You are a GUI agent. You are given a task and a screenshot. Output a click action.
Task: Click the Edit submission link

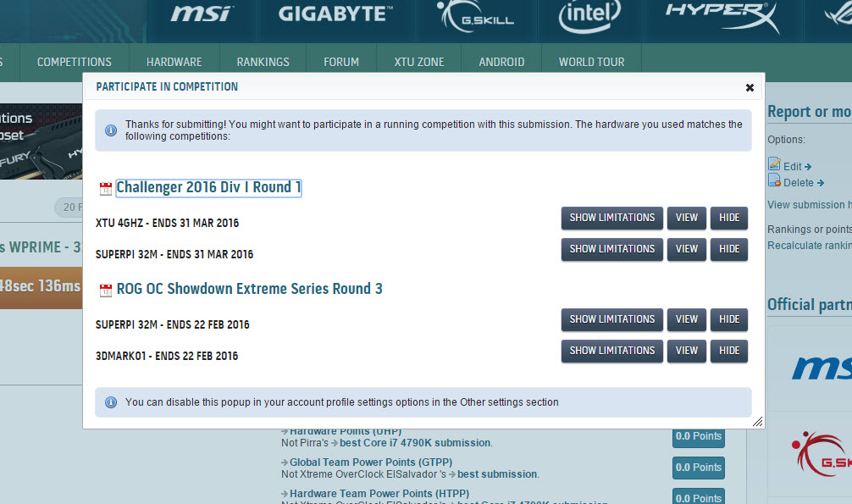pyautogui.click(x=797, y=166)
